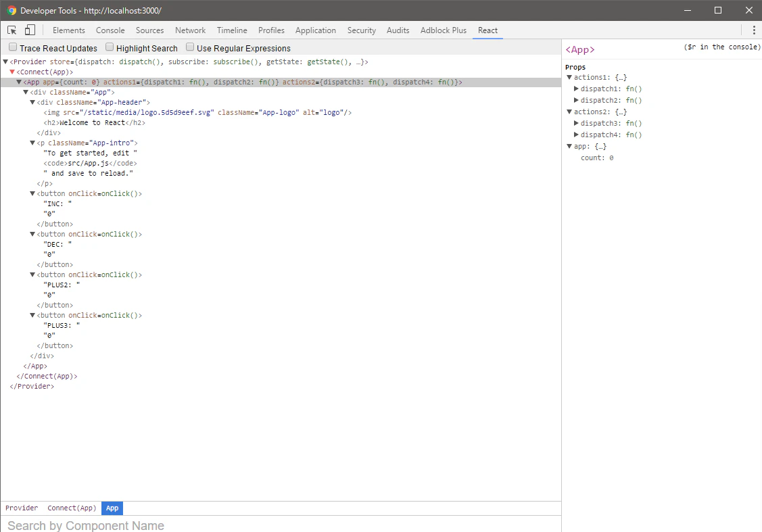Click the Chrome icon in title bar
Image resolution: width=762 pixels, height=532 pixels.
11,10
